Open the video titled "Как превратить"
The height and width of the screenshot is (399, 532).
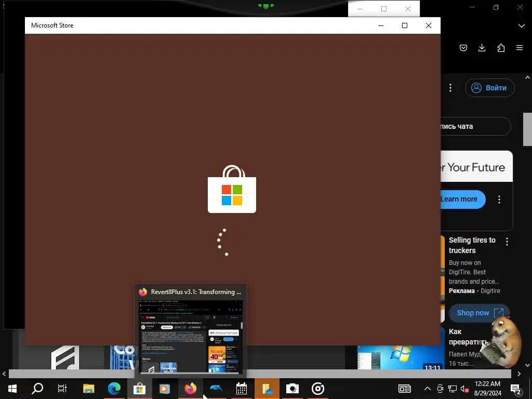point(468,337)
